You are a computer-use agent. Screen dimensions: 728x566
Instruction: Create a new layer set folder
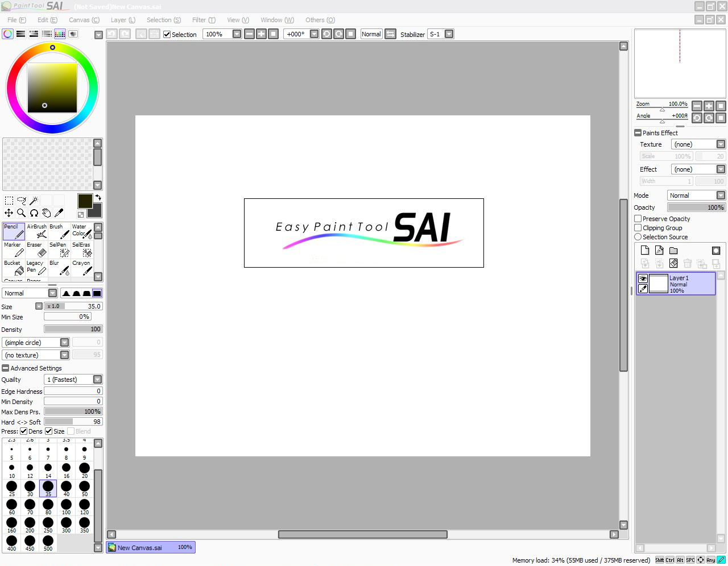(x=673, y=251)
